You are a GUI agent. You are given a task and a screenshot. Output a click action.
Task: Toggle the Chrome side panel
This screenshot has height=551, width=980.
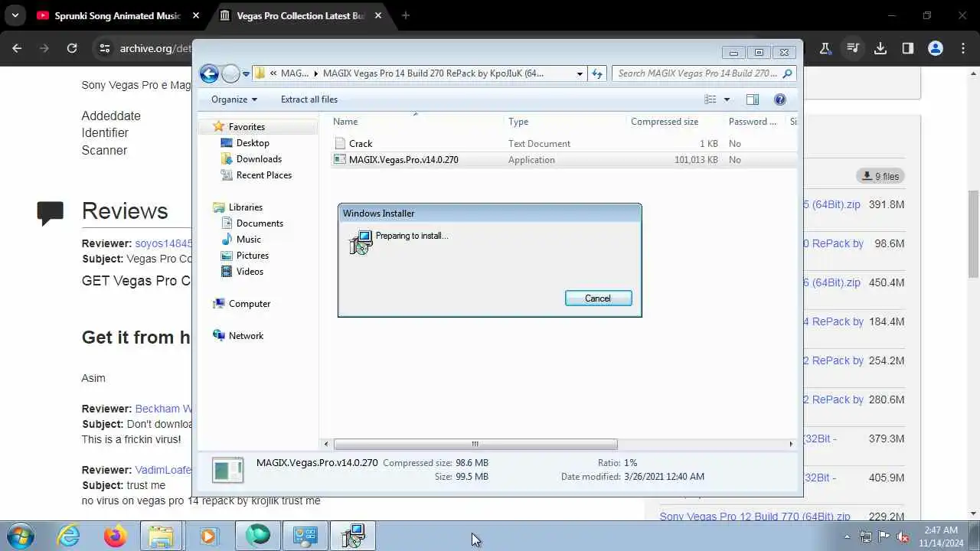coord(907,48)
